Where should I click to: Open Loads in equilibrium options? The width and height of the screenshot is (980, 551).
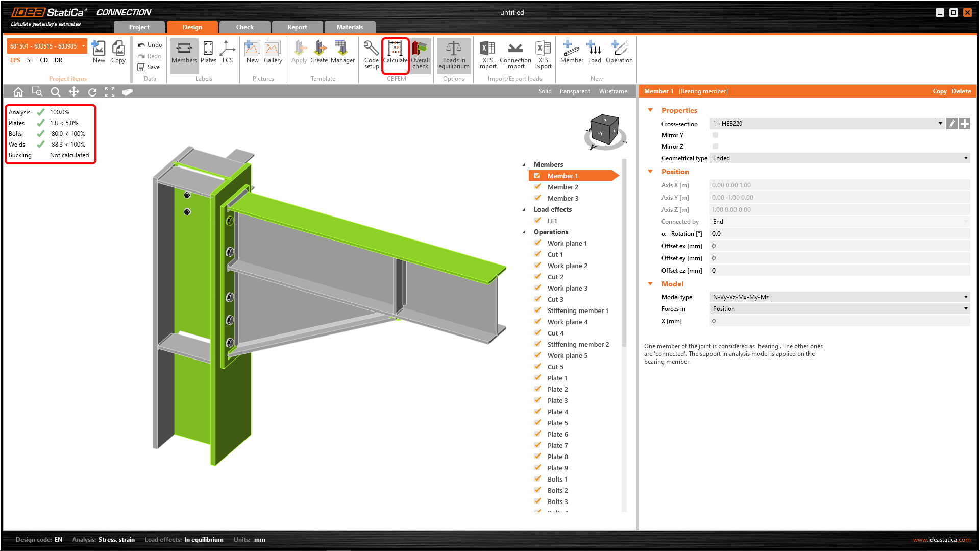pos(453,55)
